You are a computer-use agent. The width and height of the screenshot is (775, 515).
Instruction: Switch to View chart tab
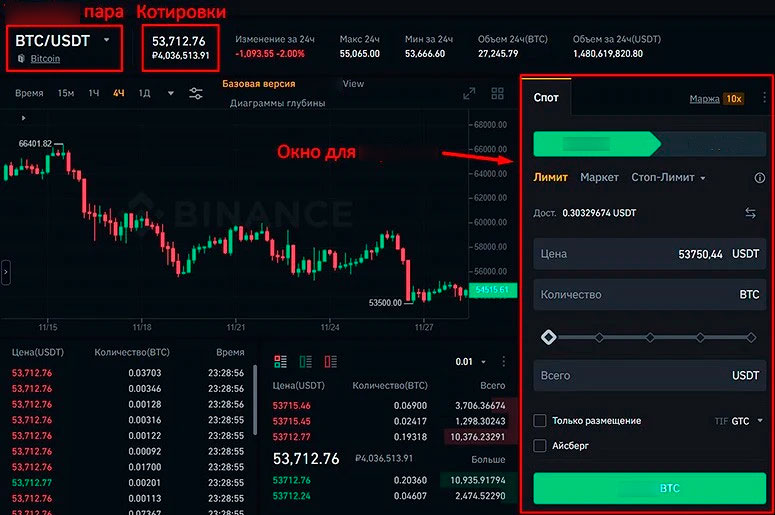click(x=353, y=84)
